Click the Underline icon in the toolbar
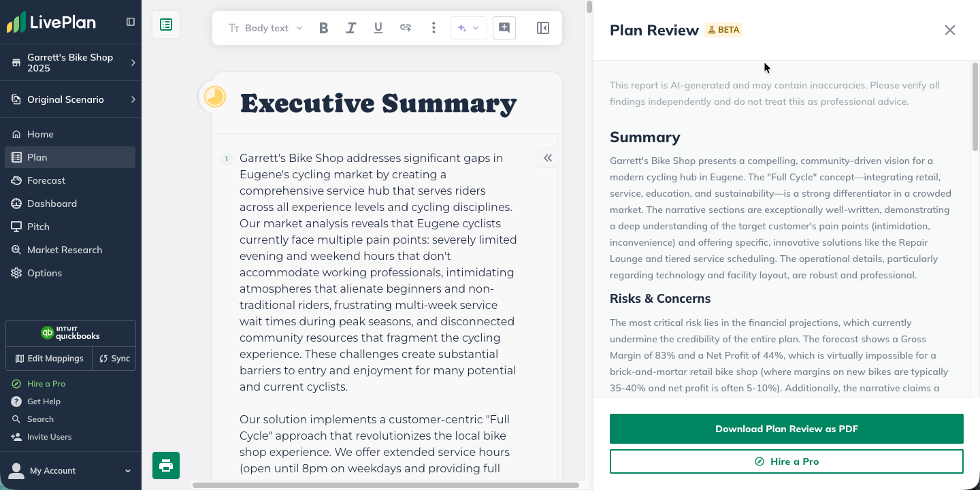The image size is (980, 490). pyautogui.click(x=378, y=28)
